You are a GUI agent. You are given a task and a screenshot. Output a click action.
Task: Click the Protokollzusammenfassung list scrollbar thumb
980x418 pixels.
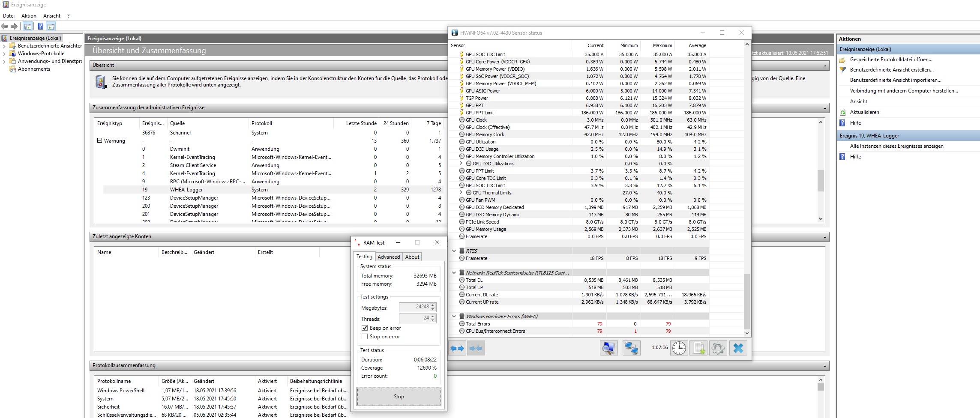[821, 387]
